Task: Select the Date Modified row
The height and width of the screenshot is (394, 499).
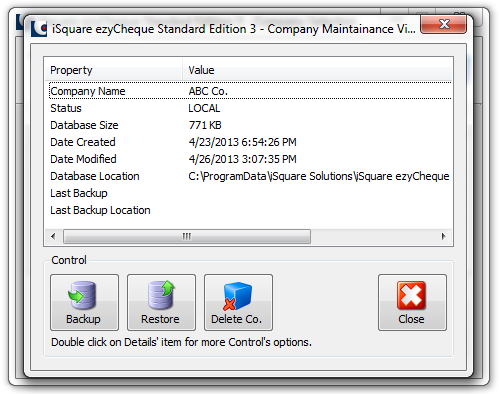Action: (250, 159)
